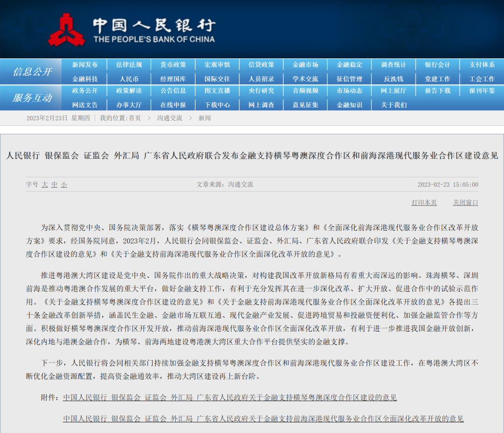Select 信贷政策 in navigation
This screenshot has height=433, width=504.
pyautogui.click(x=261, y=64)
